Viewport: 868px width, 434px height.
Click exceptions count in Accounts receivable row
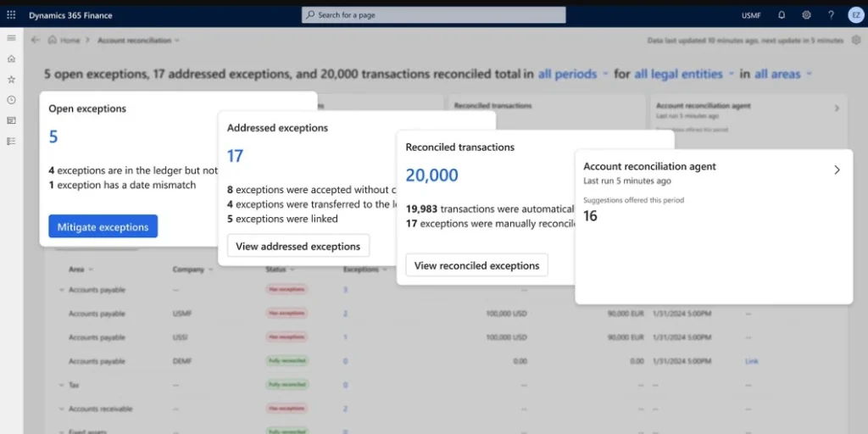tap(346, 409)
